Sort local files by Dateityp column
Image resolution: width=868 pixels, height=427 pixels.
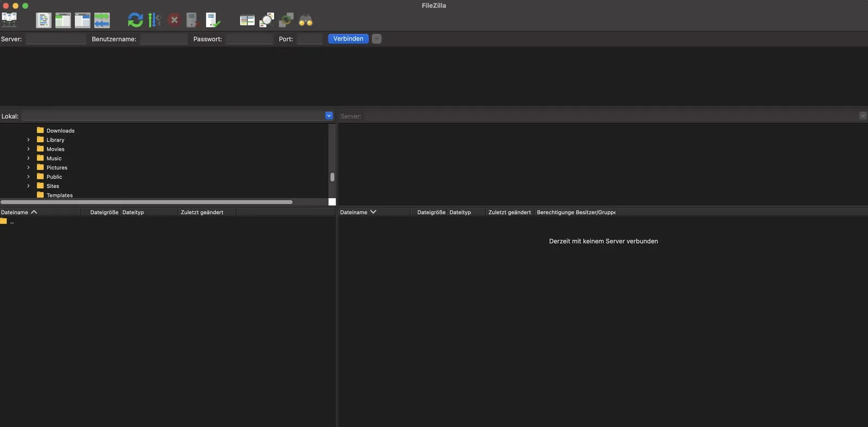click(150, 212)
